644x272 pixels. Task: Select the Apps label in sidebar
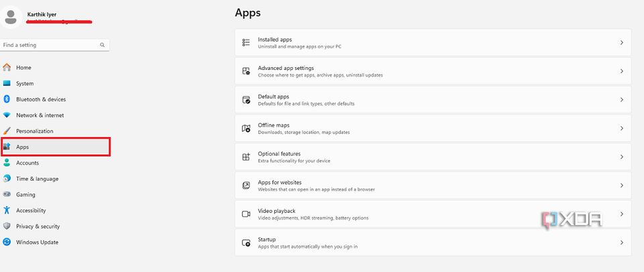click(22, 147)
